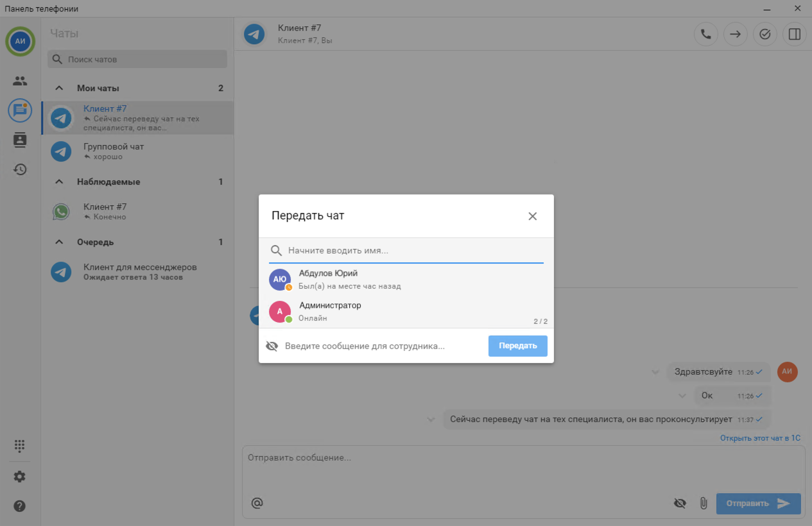Open the address book icon in sidebar
The image size is (812, 526).
(20, 140)
